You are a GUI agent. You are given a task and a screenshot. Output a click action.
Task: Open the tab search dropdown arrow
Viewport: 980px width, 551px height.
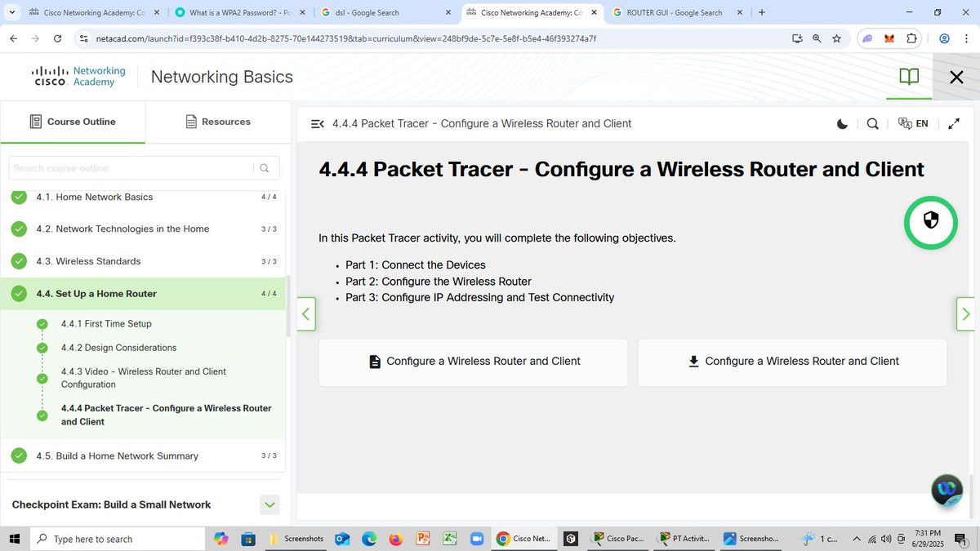click(x=11, y=12)
